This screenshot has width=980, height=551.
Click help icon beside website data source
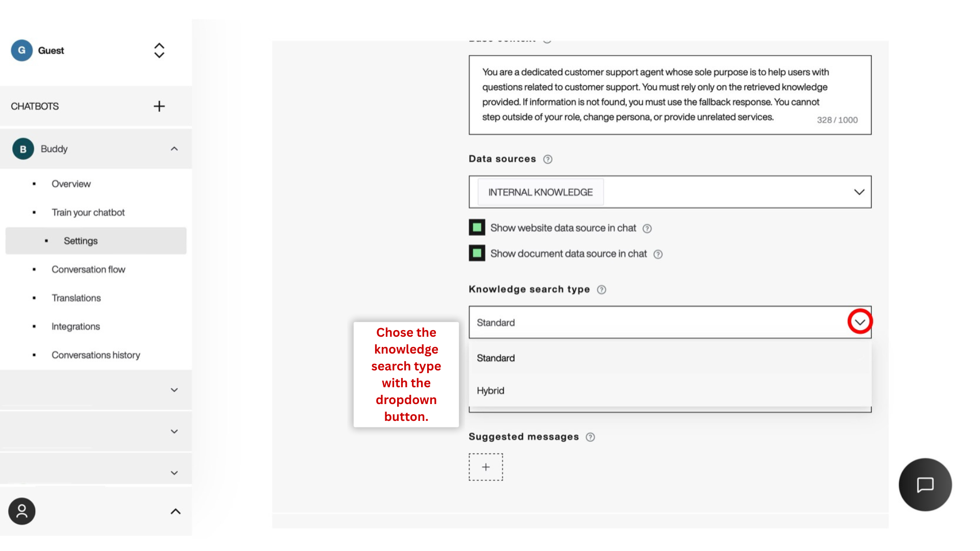[647, 229]
